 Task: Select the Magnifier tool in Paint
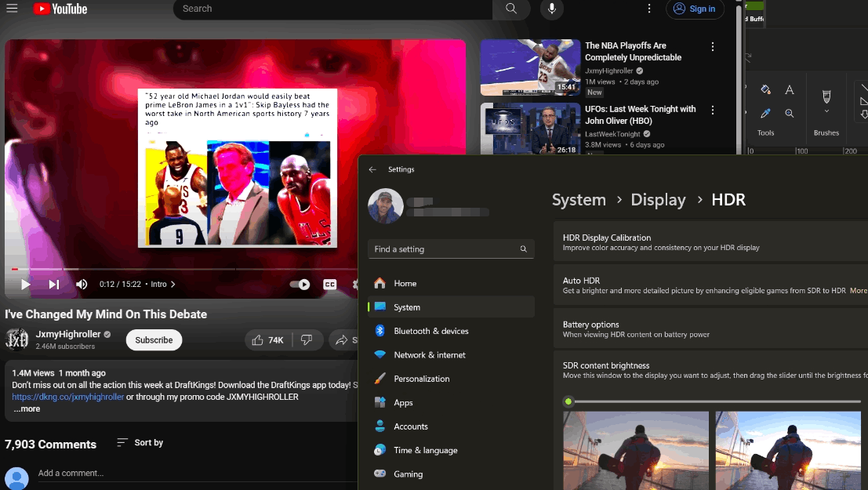(790, 114)
